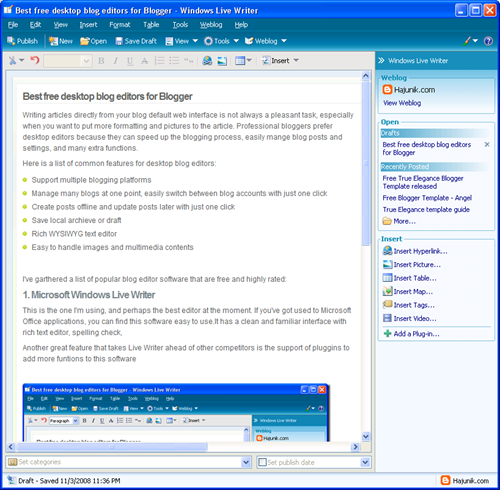
Task: Open the More... folder in sidebar
Action: [x=399, y=221]
